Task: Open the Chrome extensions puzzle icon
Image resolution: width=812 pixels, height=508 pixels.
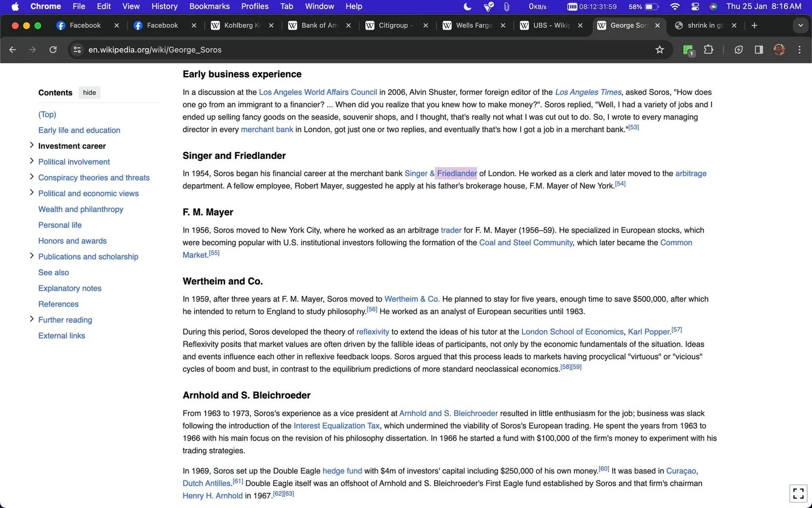Action: (x=708, y=50)
